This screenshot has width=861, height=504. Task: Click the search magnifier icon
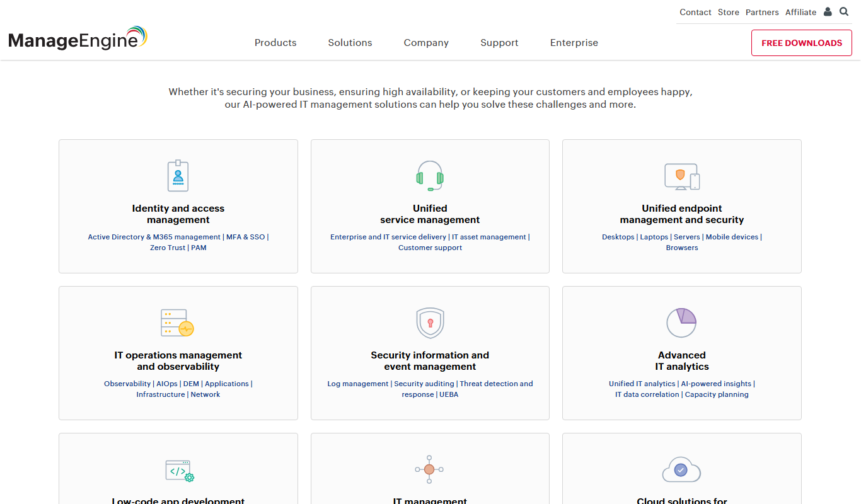pyautogui.click(x=844, y=12)
